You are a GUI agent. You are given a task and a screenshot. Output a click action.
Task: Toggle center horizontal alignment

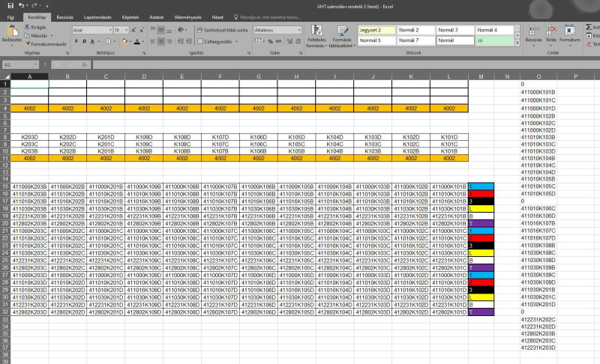161,41
